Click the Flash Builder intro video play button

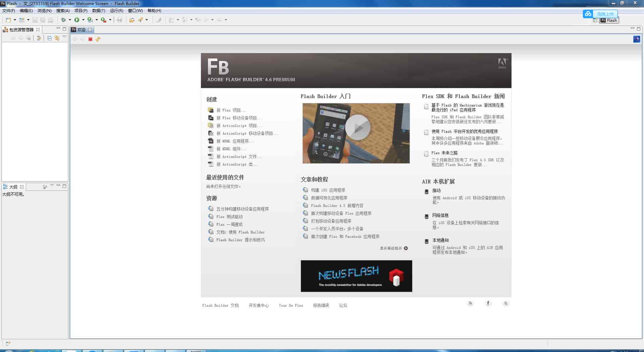pyautogui.click(x=356, y=127)
